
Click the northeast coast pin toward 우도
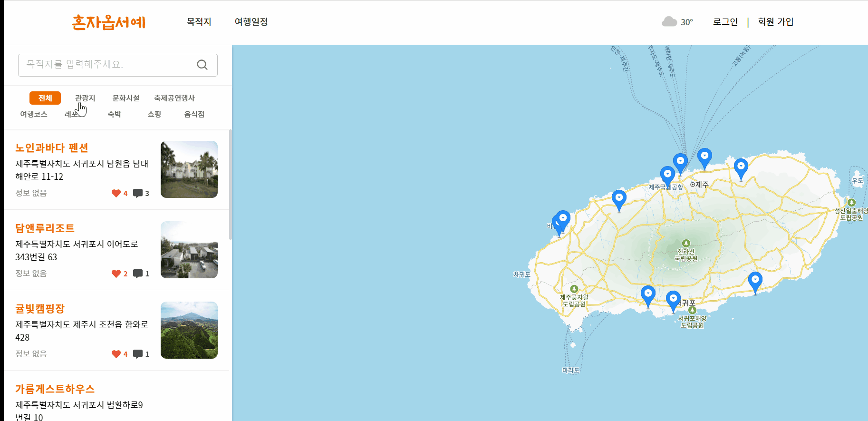pos(741,169)
